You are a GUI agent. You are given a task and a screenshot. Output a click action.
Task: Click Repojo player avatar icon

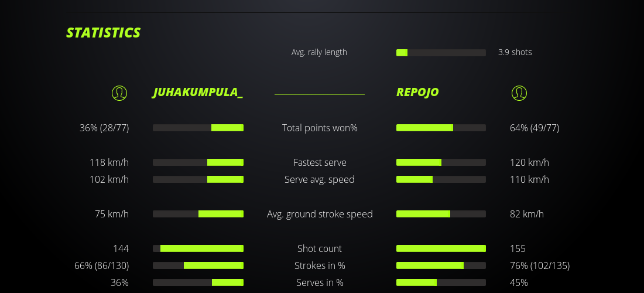click(519, 93)
